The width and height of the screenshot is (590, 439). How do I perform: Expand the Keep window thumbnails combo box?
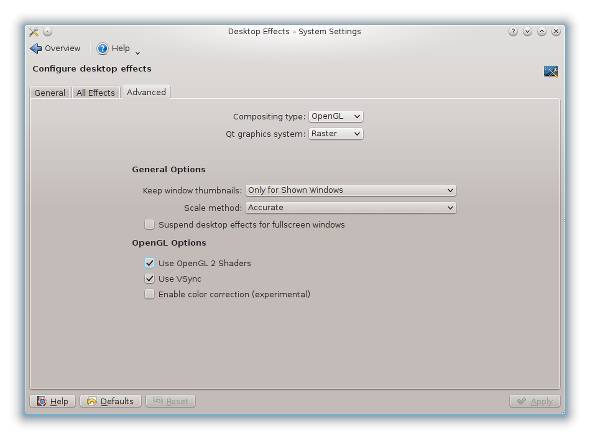(351, 190)
